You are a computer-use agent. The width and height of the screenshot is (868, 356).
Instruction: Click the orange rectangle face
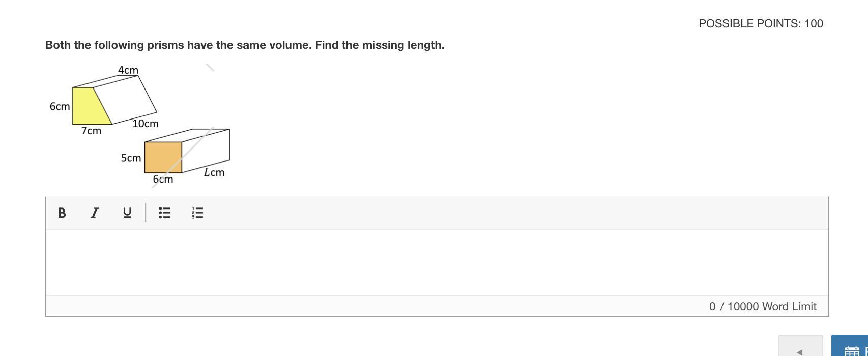[x=163, y=157]
